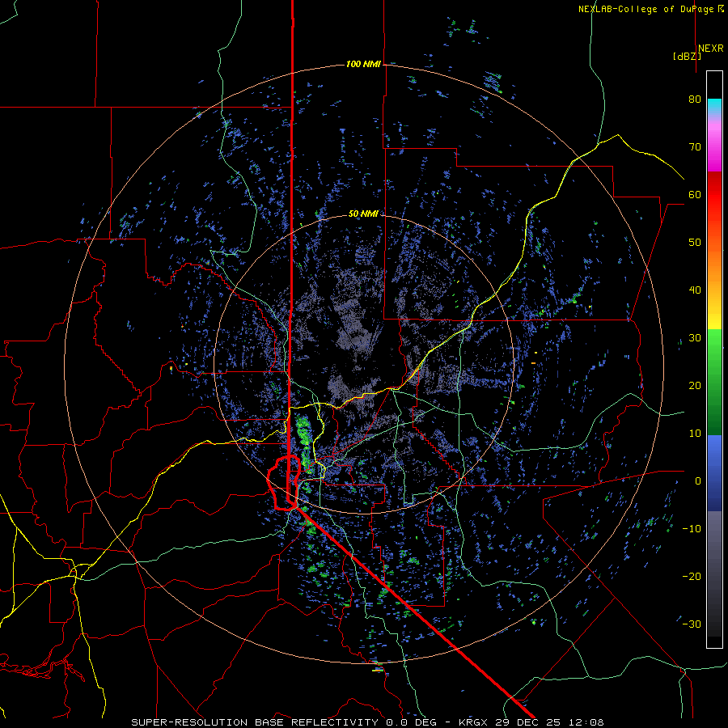Click the 12:08 timestamp
The image size is (728, 728).
click(587, 722)
